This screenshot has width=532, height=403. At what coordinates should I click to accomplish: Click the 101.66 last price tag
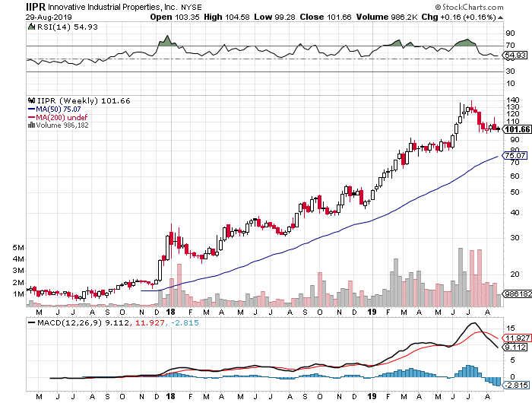517,129
